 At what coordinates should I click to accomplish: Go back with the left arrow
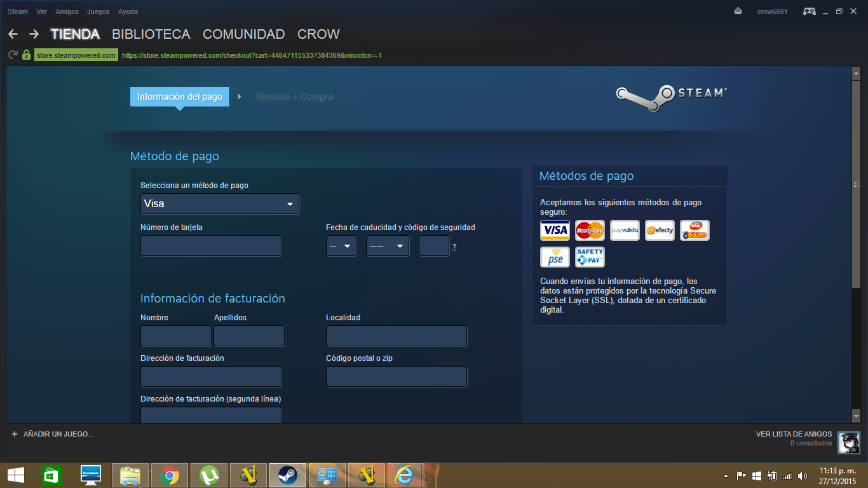pos(13,34)
